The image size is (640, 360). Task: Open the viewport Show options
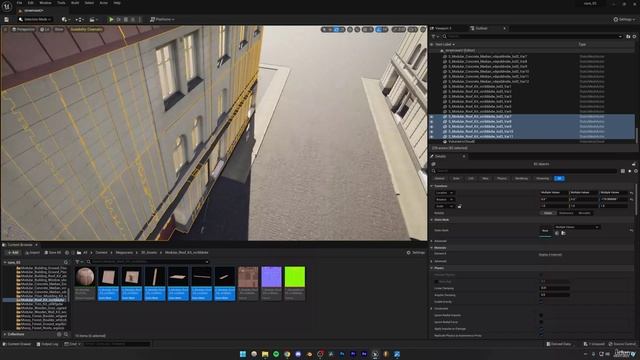coord(59,29)
